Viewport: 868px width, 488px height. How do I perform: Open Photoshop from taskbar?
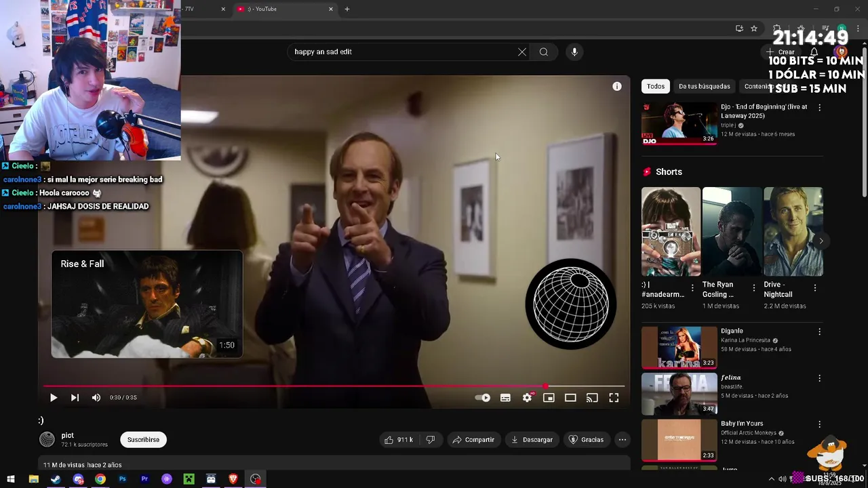click(123, 479)
